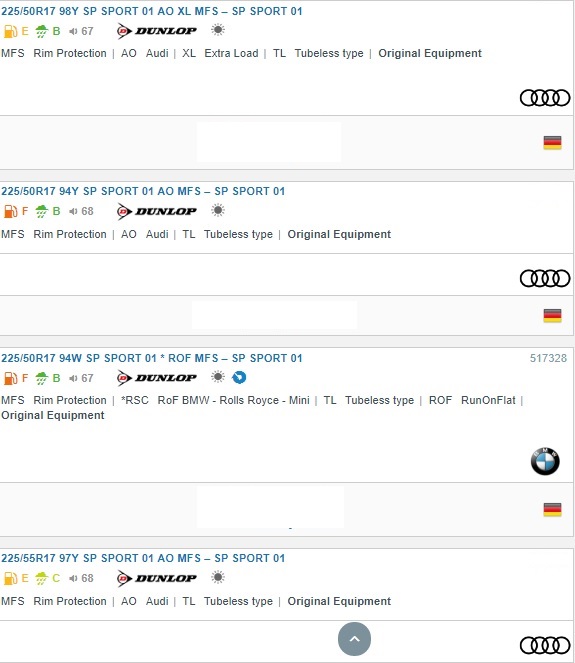Viewport: 575px width, 663px height.
Task: Click fuel efficiency icon of the 97Y tyre
Action: [x=10, y=578]
